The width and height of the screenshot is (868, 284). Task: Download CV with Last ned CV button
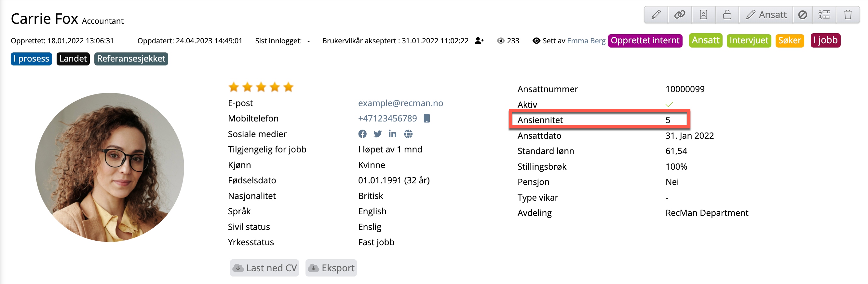click(x=264, y=268)
